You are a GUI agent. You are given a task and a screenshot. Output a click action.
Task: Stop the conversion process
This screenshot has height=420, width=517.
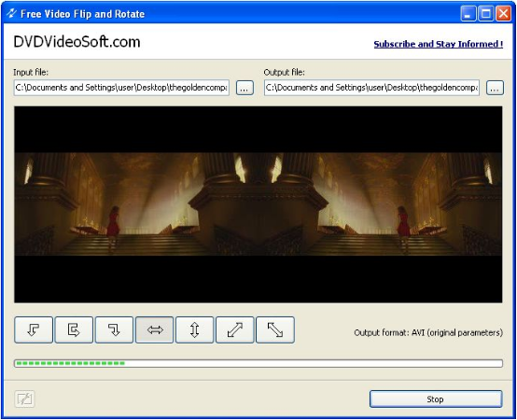[x=436, y=399]
